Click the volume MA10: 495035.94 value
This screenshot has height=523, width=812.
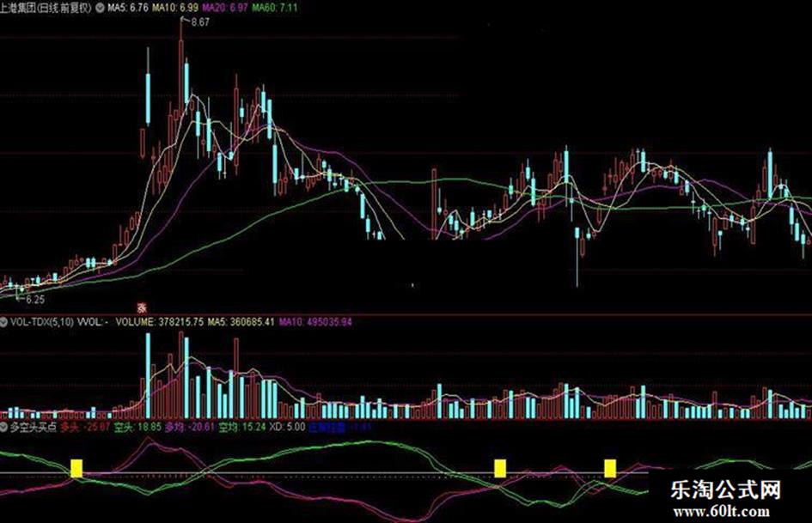(315, 322)
